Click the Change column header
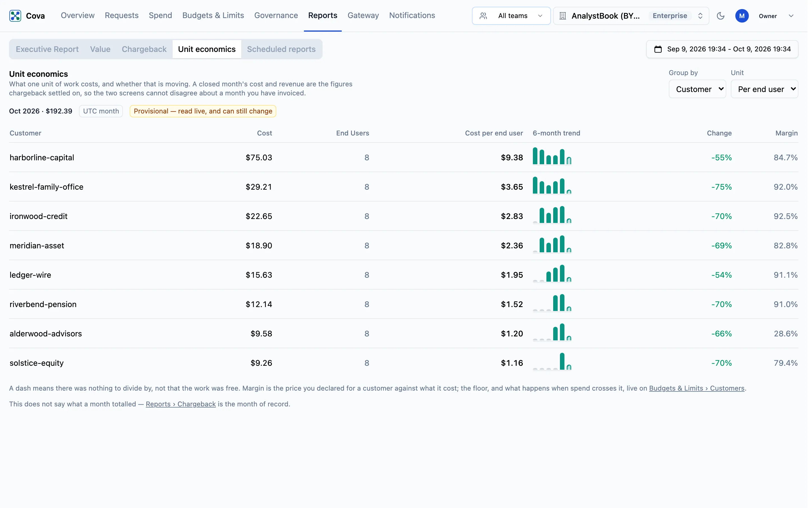This screenshot has height=508, width=812. pyautogui.click(x=719, y=133)
